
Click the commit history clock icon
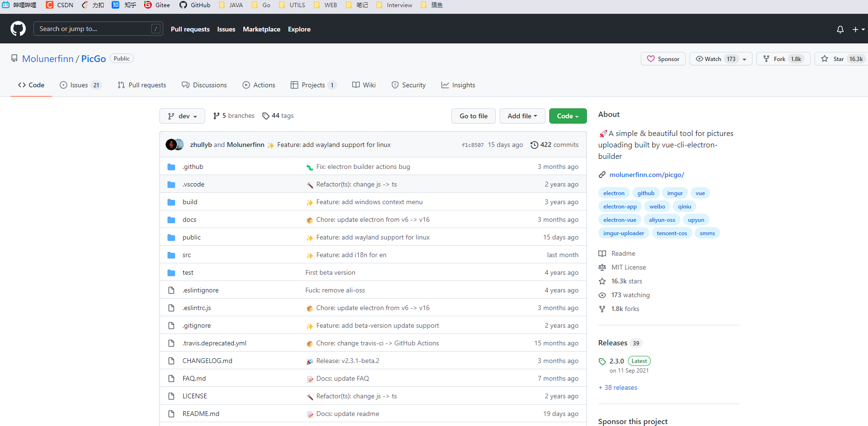(534, 145)
